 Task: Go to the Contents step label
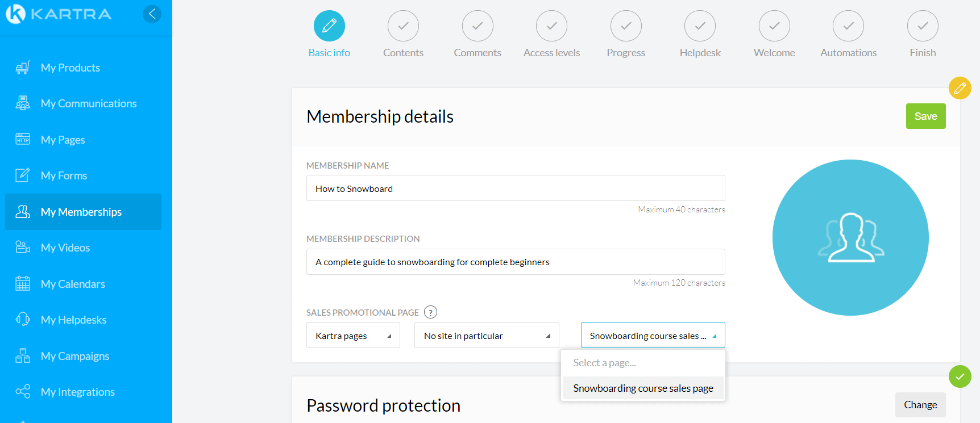tap(404, 53)
